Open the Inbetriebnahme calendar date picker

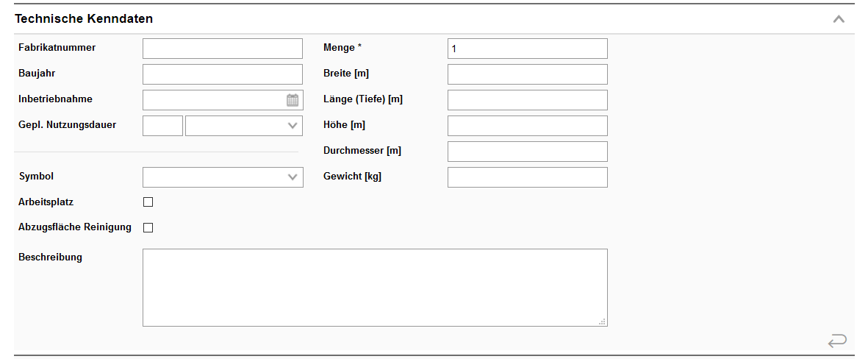pos(293,100)
